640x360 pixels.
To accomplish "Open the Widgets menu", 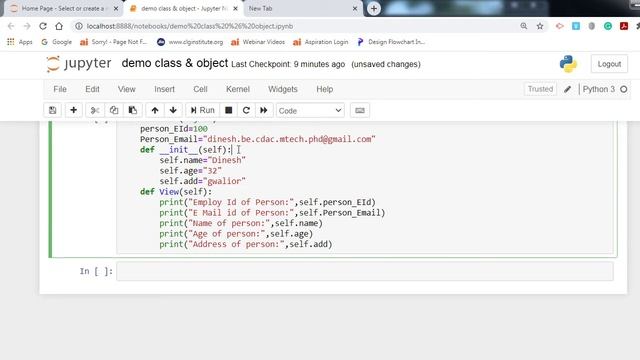I will (283, 89).
